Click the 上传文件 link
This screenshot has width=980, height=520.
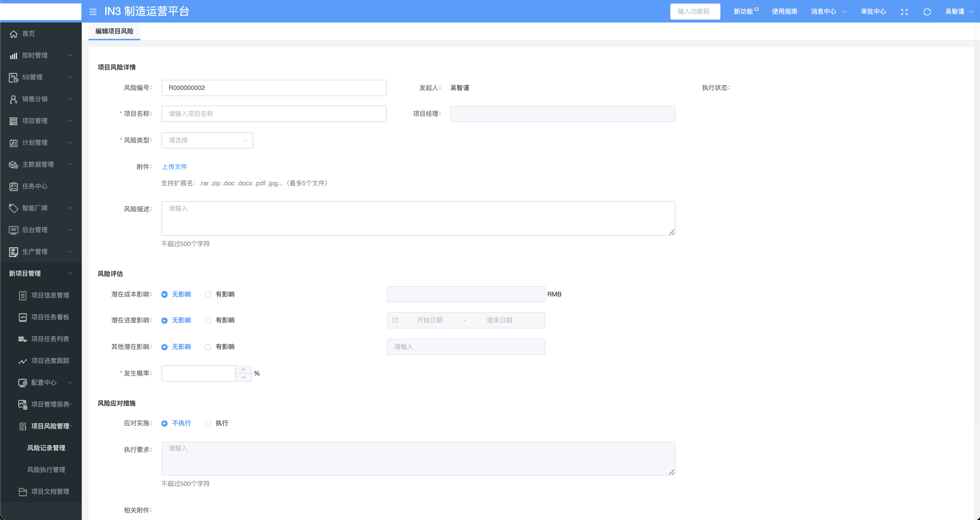[x=174, y=167]
